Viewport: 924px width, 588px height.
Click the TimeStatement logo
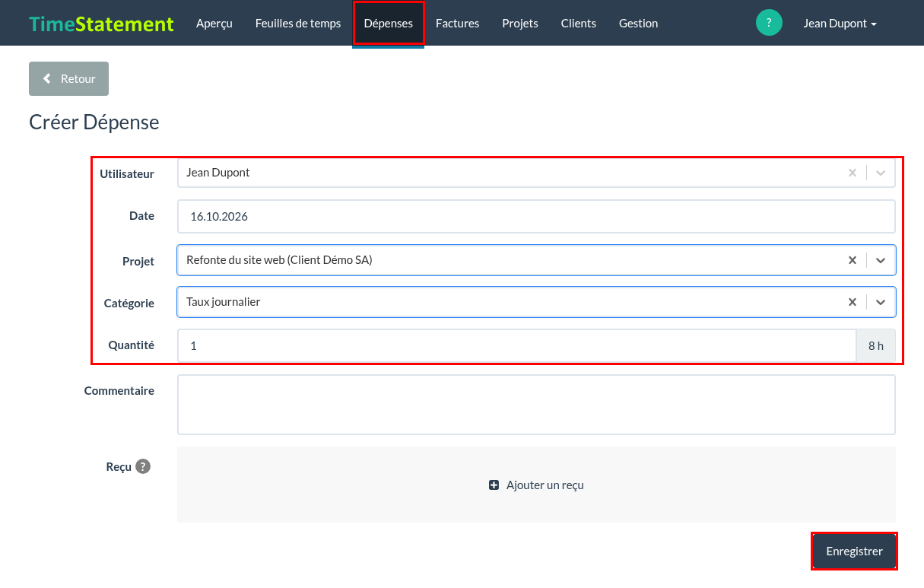tap(101, 24)
